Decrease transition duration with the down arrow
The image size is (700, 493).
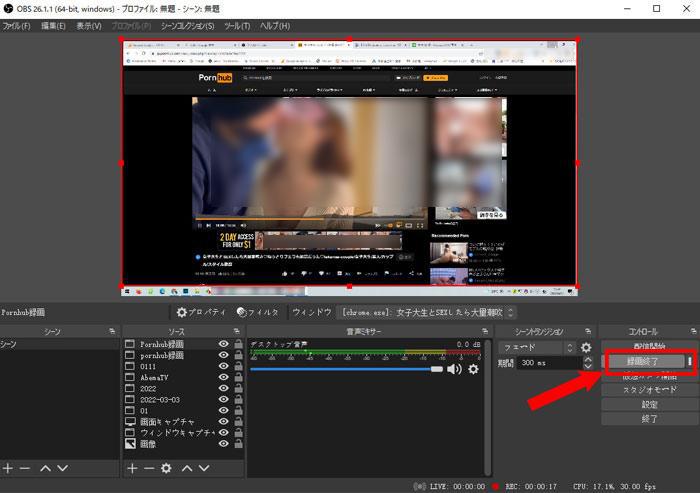(588, 366)
